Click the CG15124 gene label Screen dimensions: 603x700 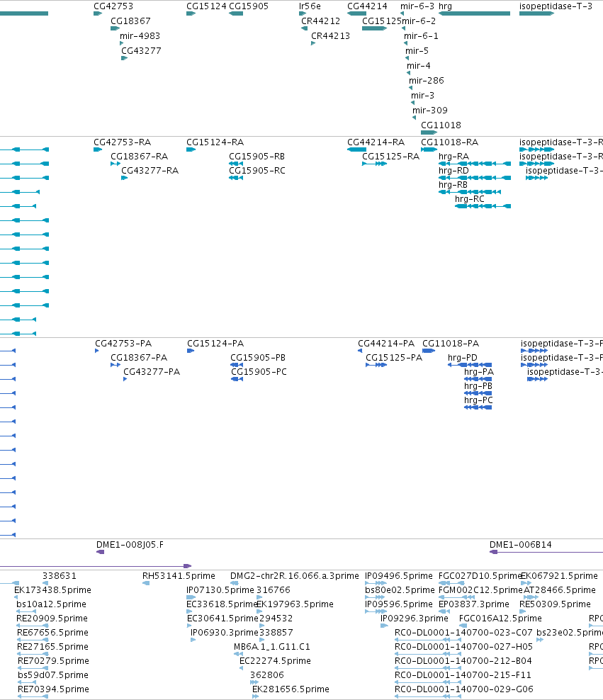[206, 6]
